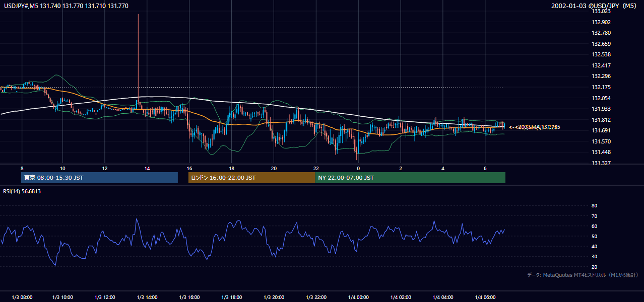Select the 131.933 price axis label

pyautogui.click(x=602, y=109)
